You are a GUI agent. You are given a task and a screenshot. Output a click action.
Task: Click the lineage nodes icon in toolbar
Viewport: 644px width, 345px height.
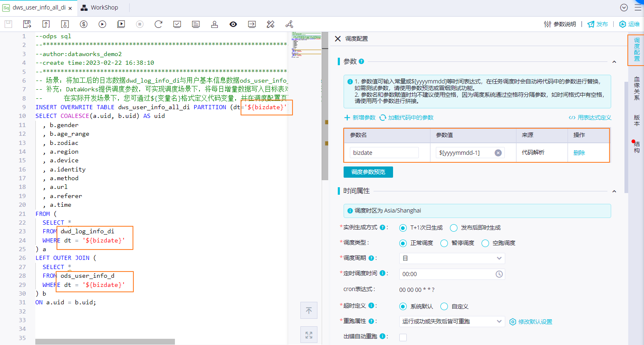pos(289,24)
